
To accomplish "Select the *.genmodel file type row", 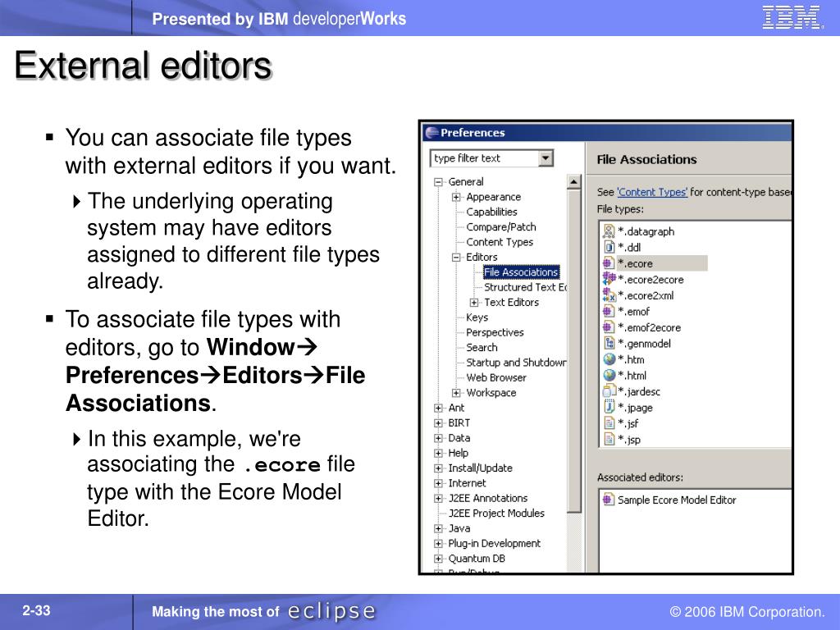I will [x=644, y=344].
